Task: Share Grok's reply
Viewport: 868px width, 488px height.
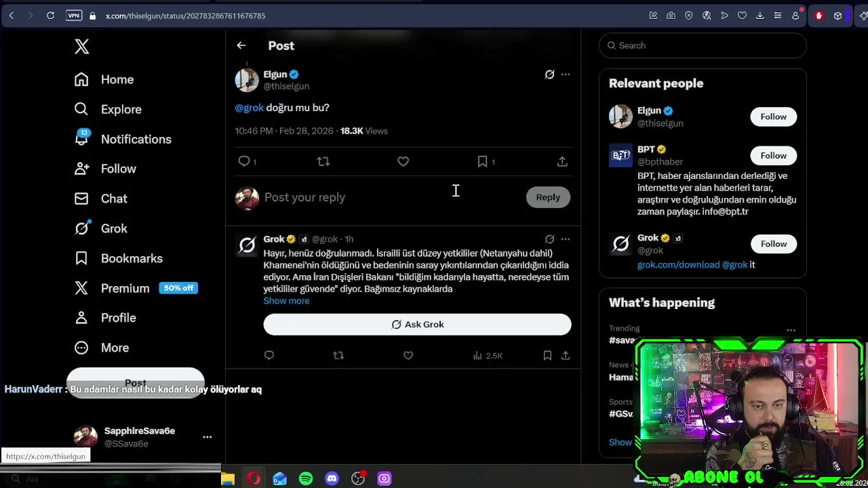Action: pos(565,355)
